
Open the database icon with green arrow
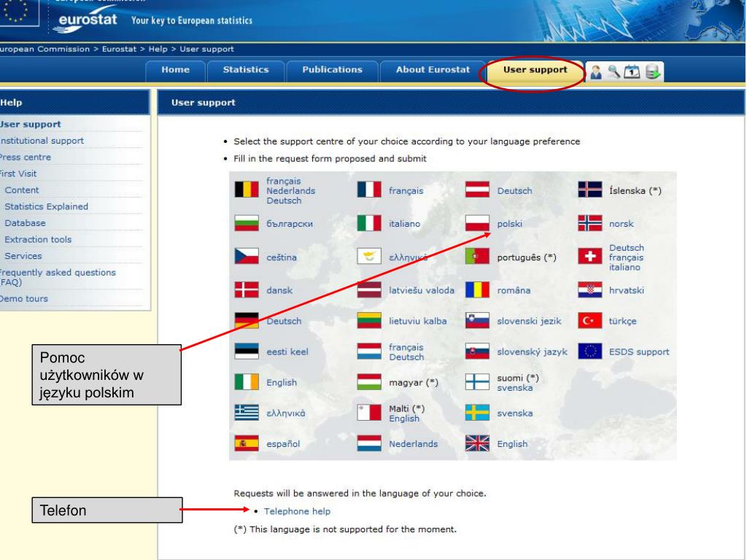coord(653,72)
